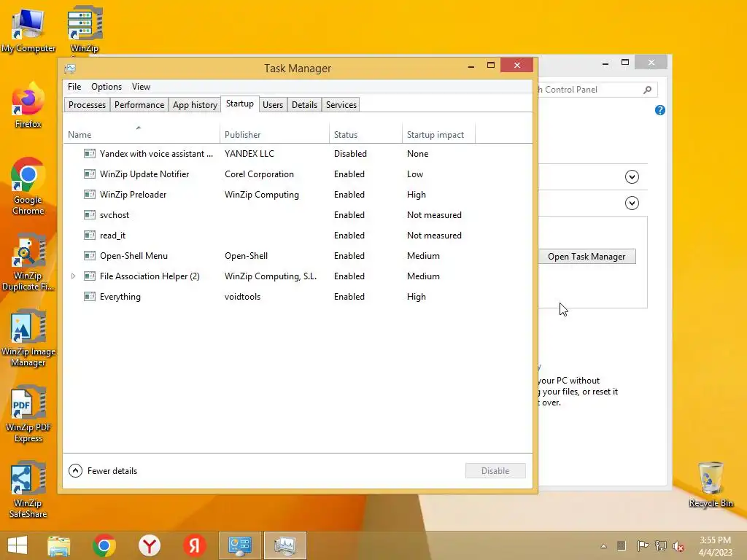Screen dimensions: 747x560
Task: Sort by the Status column header
Action: [x=366, y=135]
